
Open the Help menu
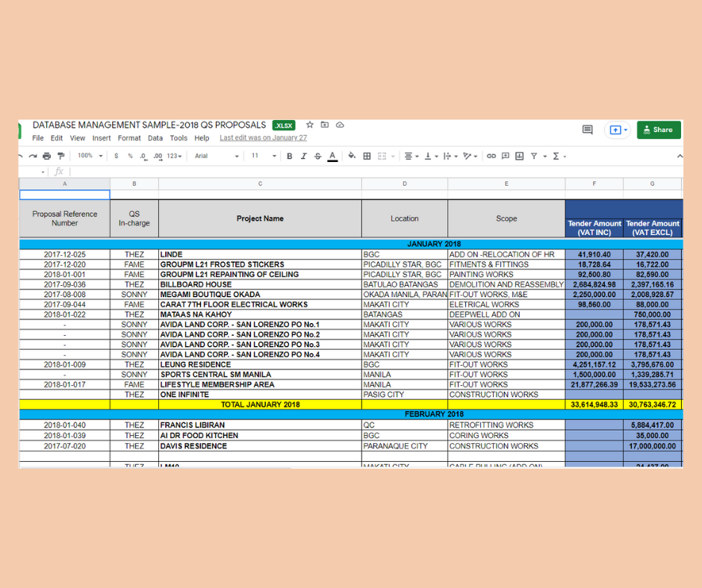(202, 138)
